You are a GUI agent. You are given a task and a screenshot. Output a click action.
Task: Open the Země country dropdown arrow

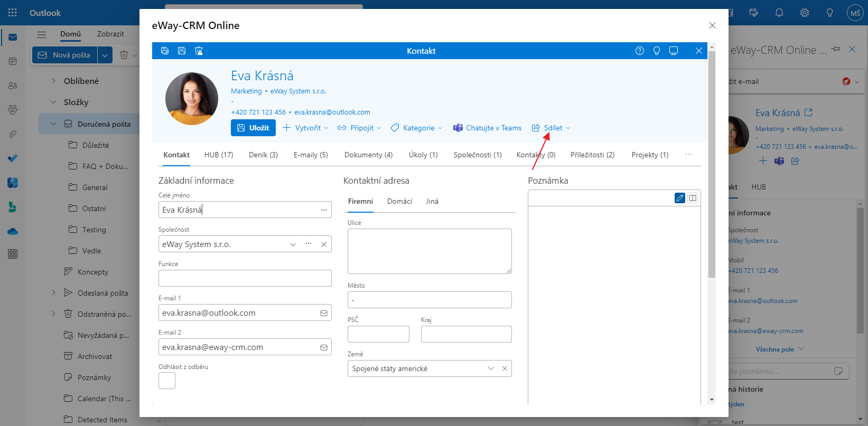pyautogui.click(x=491, y=368)
